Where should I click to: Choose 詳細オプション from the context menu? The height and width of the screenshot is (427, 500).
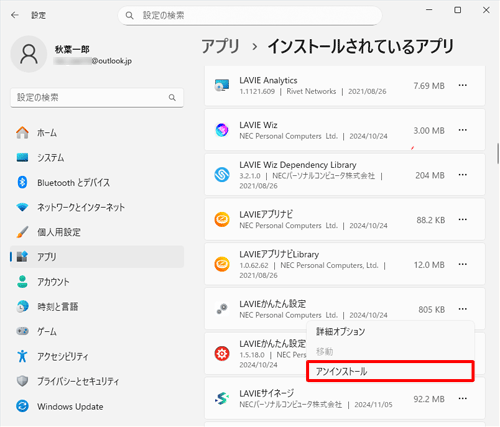[x=390, y=332]
